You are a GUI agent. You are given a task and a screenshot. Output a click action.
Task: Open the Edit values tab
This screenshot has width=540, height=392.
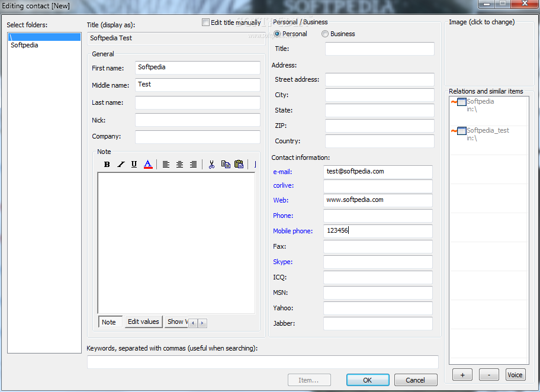pos(144,322)
